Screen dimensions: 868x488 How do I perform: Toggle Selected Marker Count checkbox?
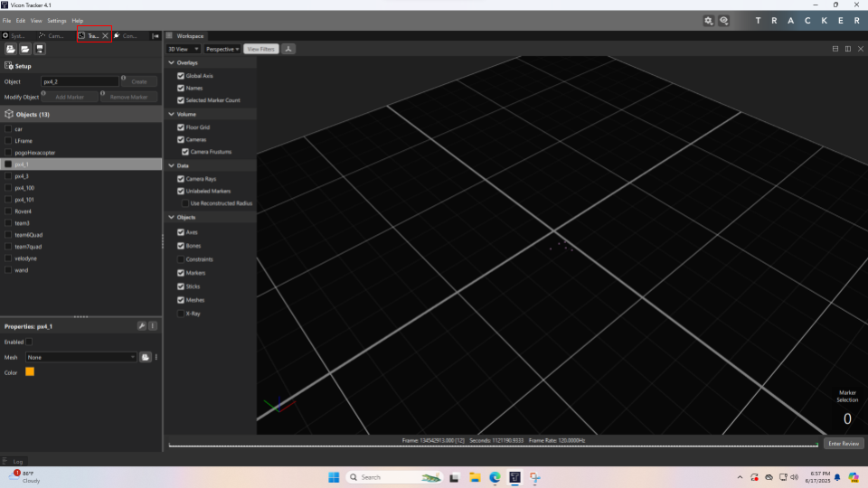click(181, 100)
